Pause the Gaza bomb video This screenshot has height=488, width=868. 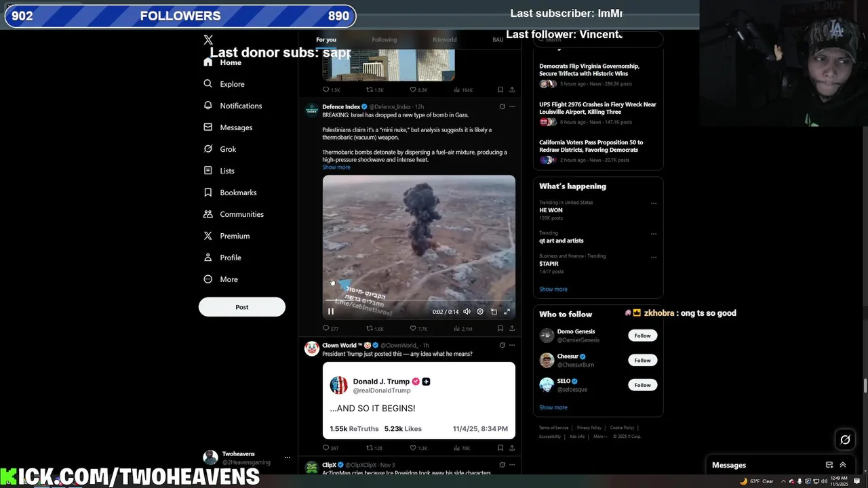[x=331, y=312]
